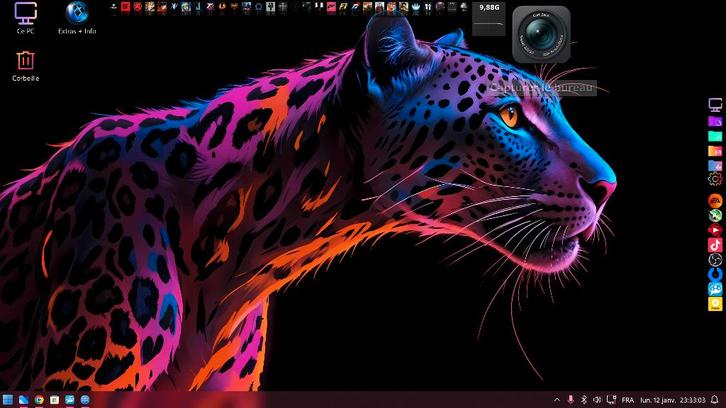Open the notification bell in taskbar
This screenshot has width=726, height=408.
713,400
